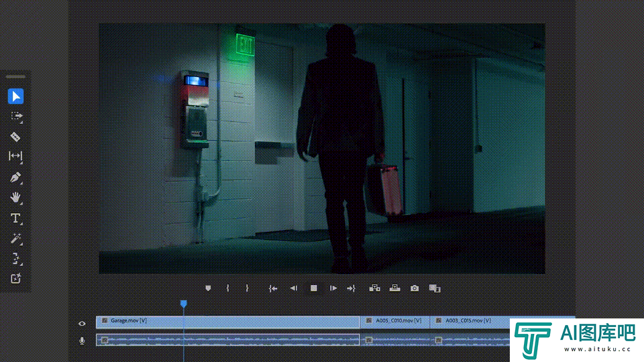This screenshot has width=644, height=362.
Task: Select the Razor tool
Action: pos(15,136)
